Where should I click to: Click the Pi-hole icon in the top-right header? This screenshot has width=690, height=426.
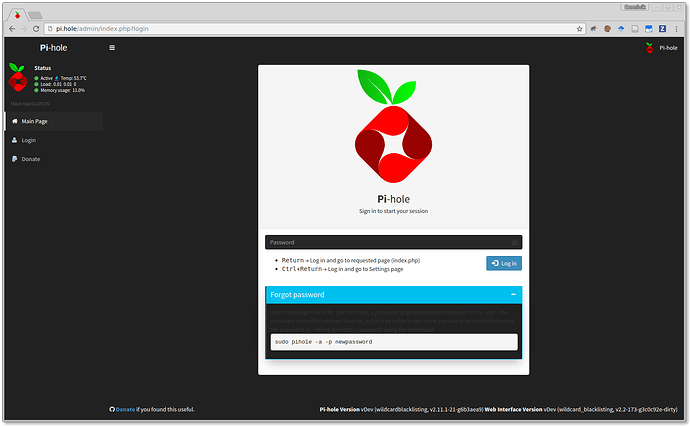(651, 47)
